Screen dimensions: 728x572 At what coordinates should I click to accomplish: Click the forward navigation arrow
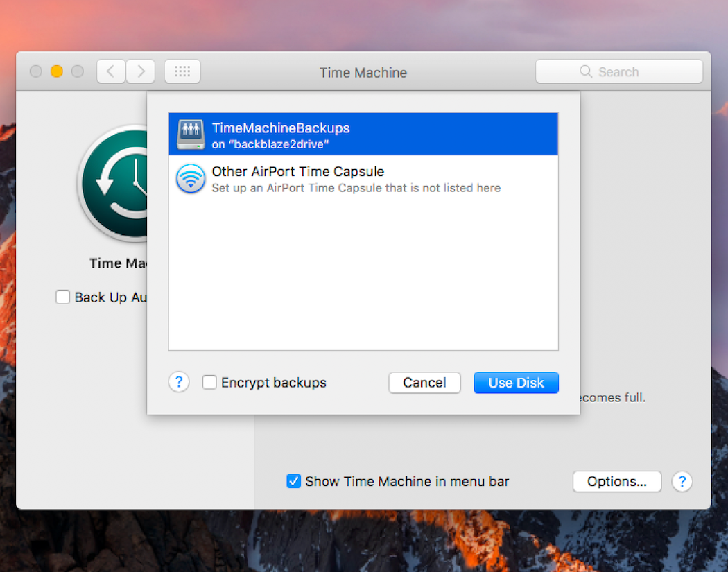141,71
